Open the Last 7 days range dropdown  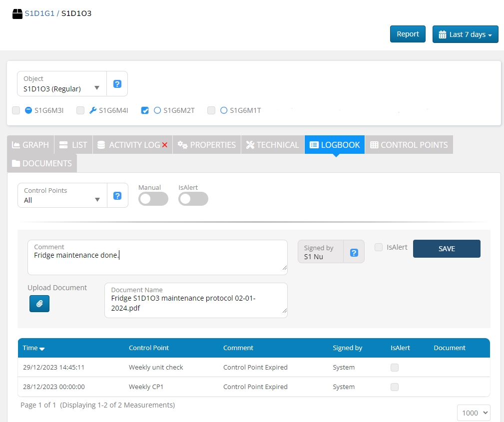pyautogui.click(x=465, y=34)
